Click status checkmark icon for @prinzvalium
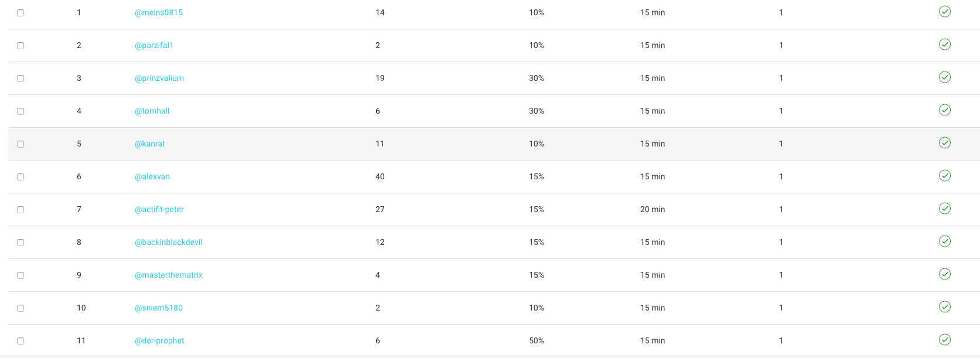 click(945, 77)
